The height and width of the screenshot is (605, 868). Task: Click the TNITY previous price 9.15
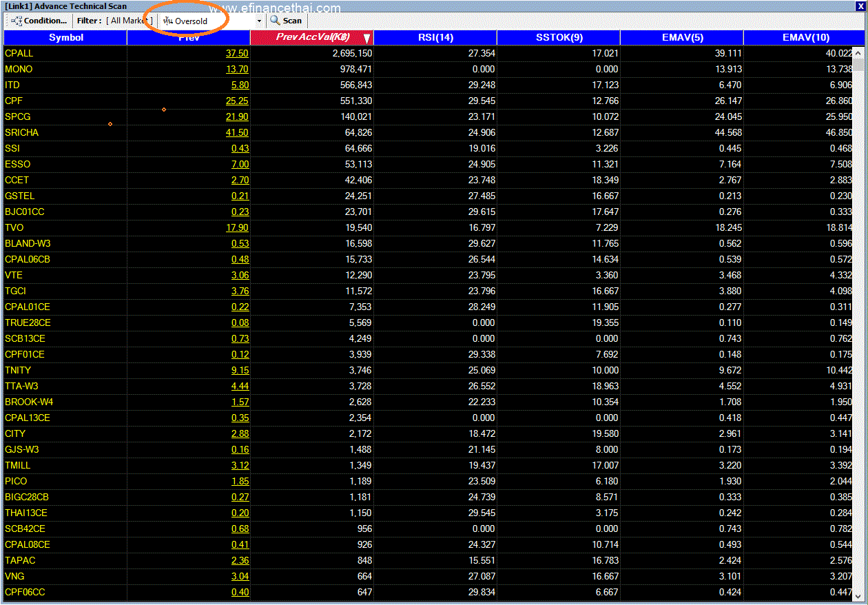[x=240, y=370]
